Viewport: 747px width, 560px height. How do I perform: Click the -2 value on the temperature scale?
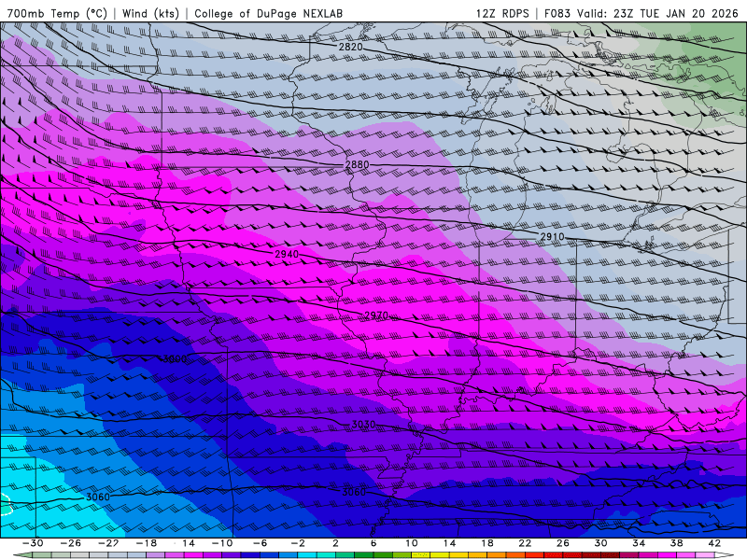[x=298, y=543]
